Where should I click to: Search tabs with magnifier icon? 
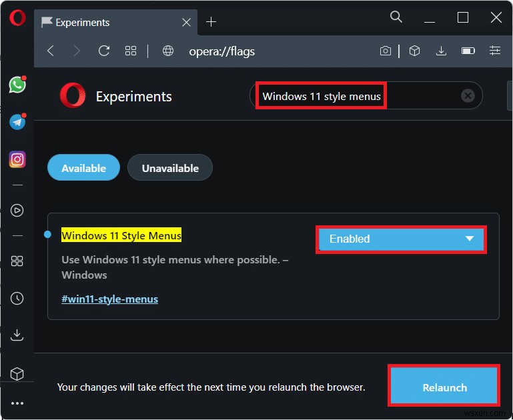pos(396,17)
